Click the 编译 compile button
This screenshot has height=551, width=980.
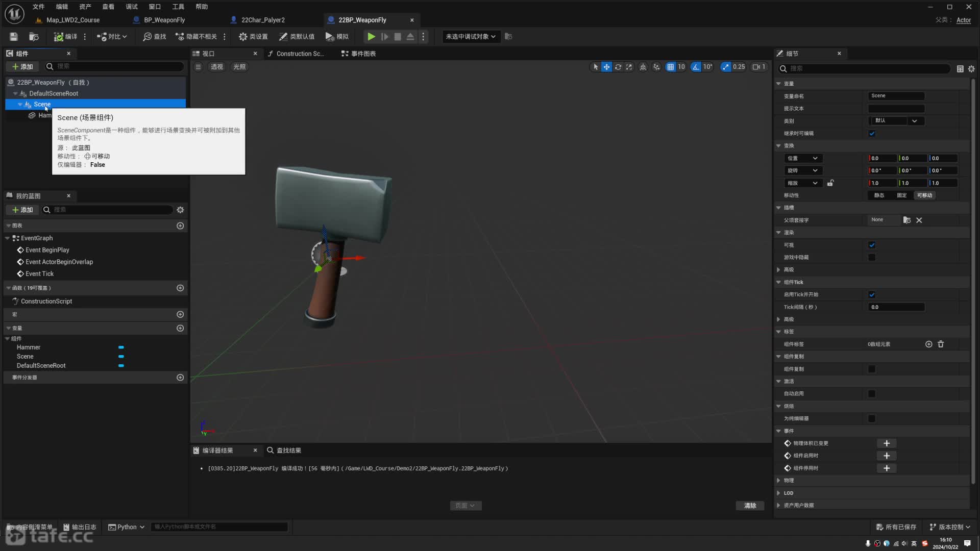(66, 37)
